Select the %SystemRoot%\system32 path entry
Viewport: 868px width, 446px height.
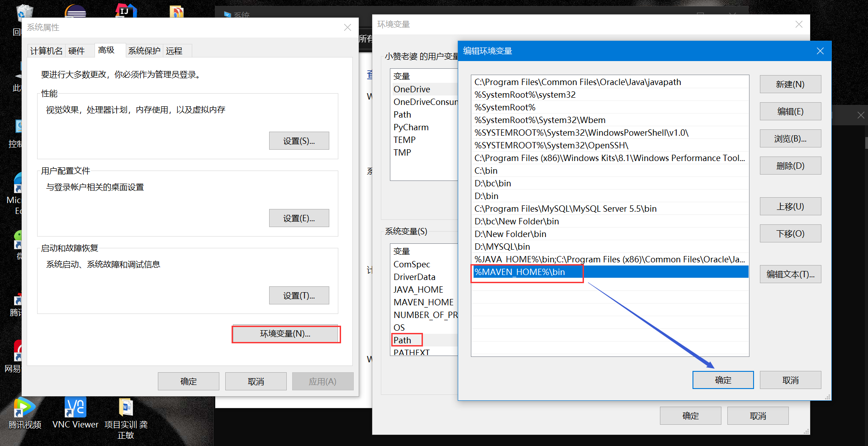coord(610,95)
